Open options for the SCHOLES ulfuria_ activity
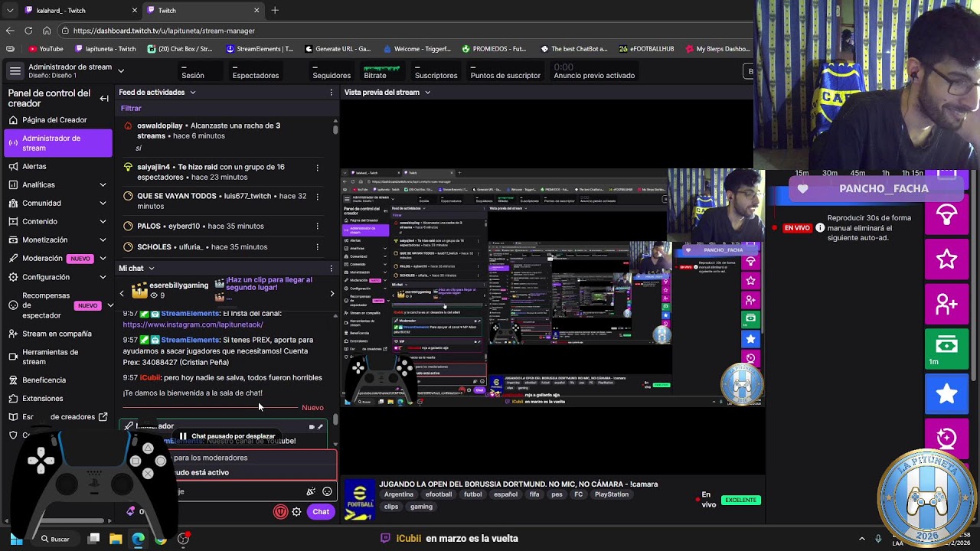The image size is (980, 551). [318, 247]
